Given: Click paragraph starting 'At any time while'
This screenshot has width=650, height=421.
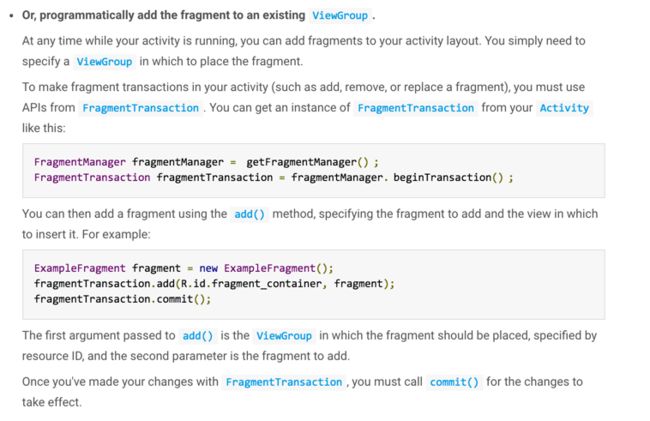Looking at the screenshot, I should pyautogui.click(x=304, y=51).
